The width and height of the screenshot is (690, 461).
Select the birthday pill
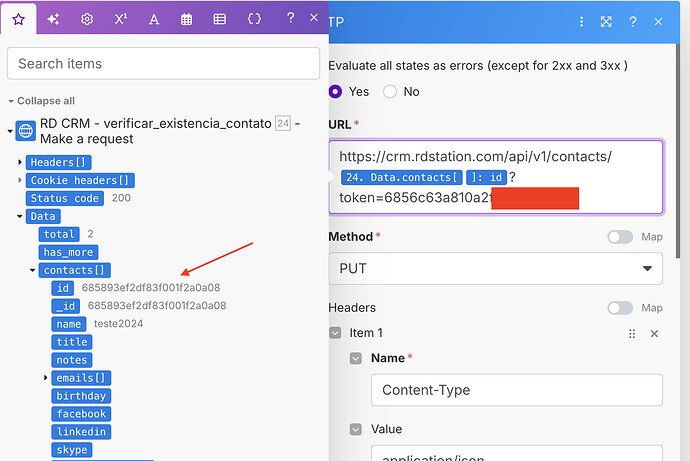81,396
